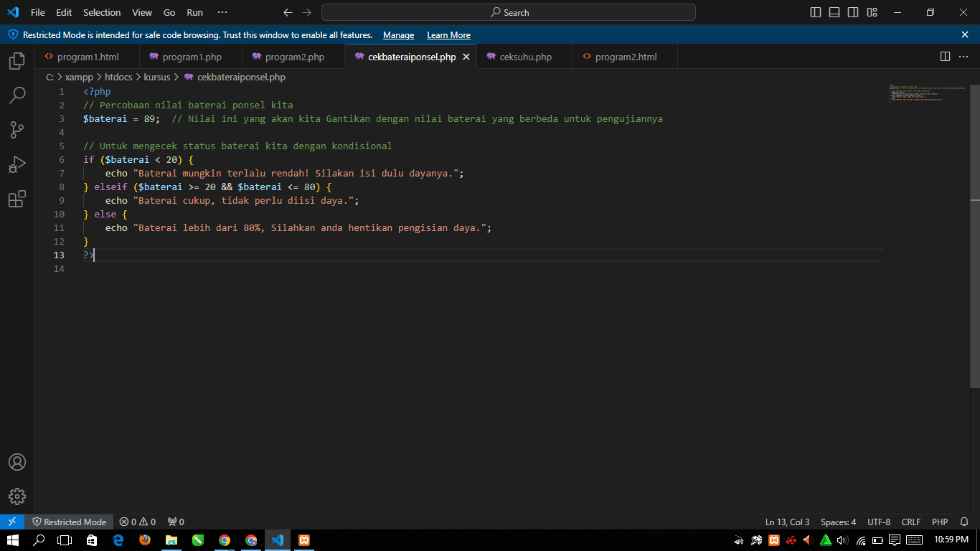Click the Manage gear icon in the activity bar

pos(17,496)
